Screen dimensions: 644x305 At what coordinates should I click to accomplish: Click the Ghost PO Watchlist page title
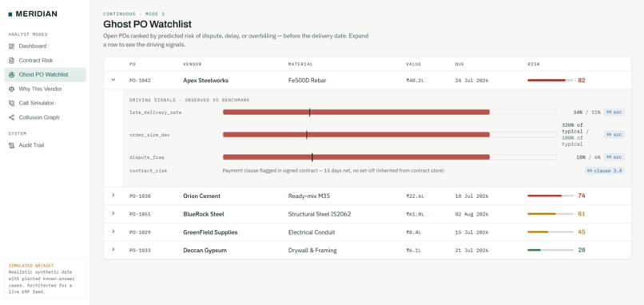[147, 24]
